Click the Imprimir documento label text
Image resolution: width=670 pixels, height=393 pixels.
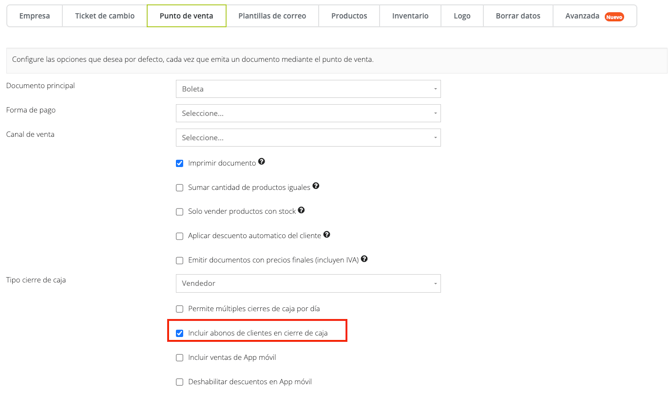(222, 163)
